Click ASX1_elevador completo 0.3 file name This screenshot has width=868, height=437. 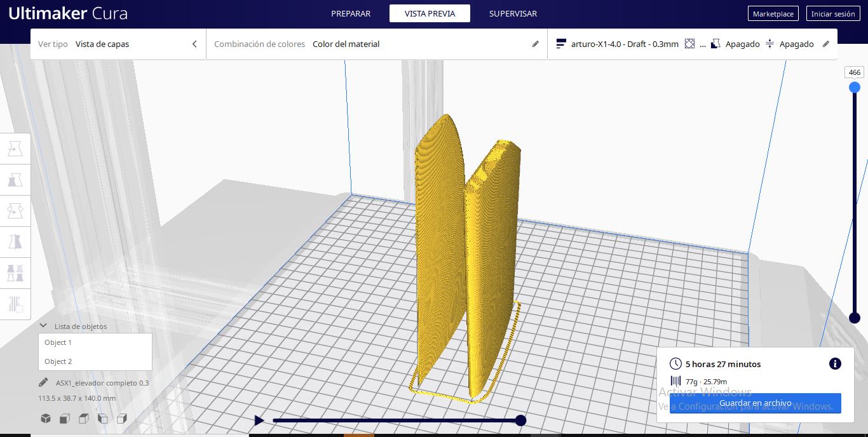(102, 383)
